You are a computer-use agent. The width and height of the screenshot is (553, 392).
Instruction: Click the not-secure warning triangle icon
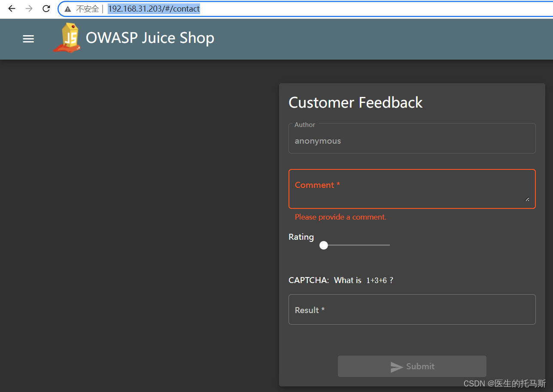[x=68, y=9]
